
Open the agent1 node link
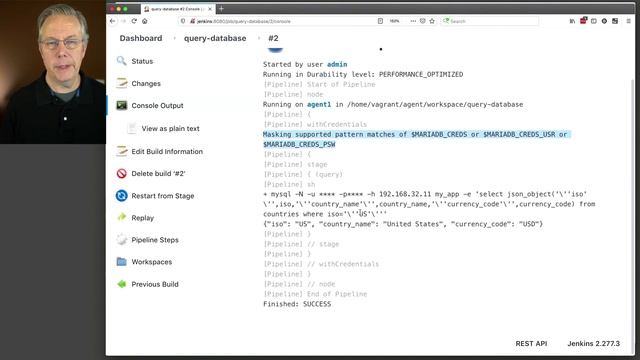[319, 104]
